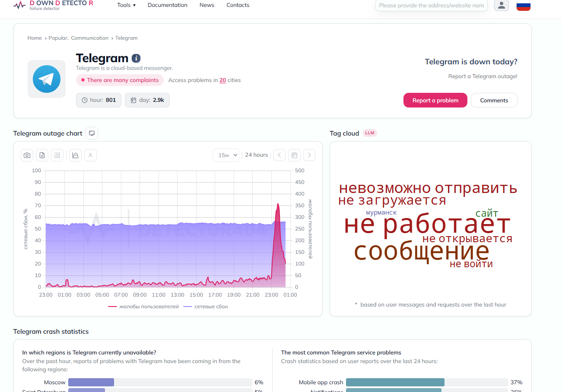This screenshot has height=392, width=562.
Task: Take a chart screenshot with camera icon
Action: 27,155
